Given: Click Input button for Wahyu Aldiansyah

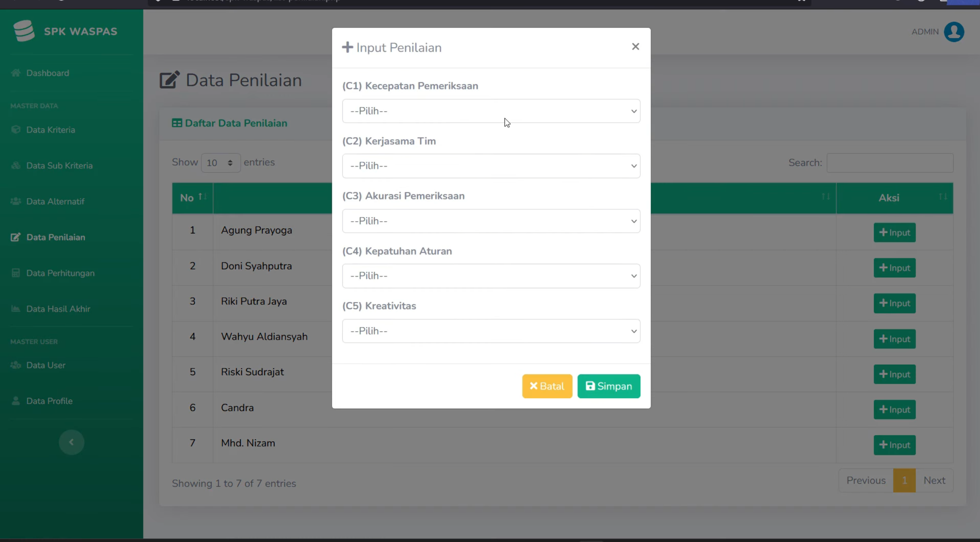Looking at the screenshot, I should pos(894,339).
